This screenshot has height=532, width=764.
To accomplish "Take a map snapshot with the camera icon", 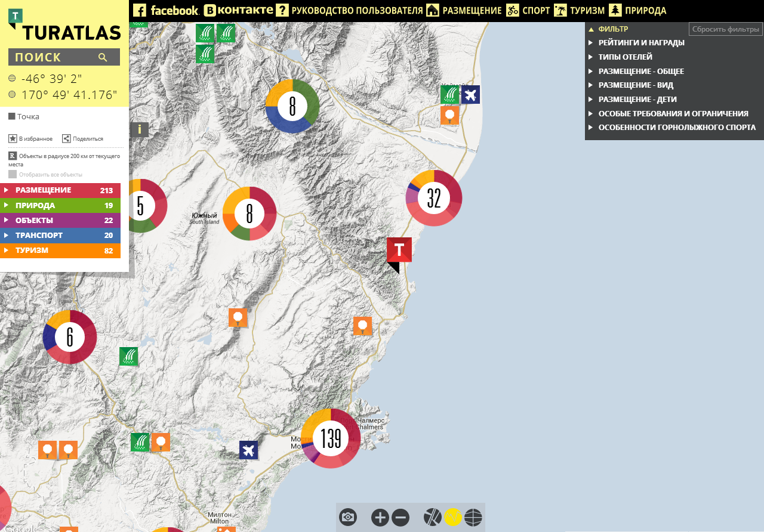I will tap(348, 517).
